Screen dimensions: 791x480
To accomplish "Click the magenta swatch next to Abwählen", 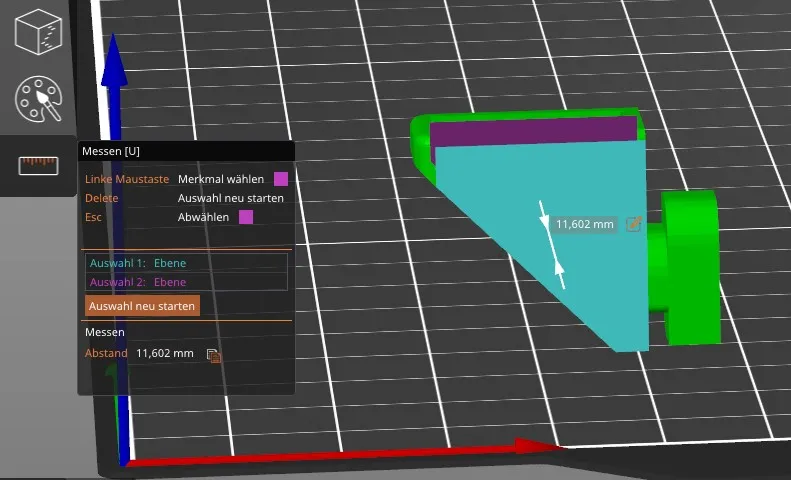I will click(x=246, y=217).
